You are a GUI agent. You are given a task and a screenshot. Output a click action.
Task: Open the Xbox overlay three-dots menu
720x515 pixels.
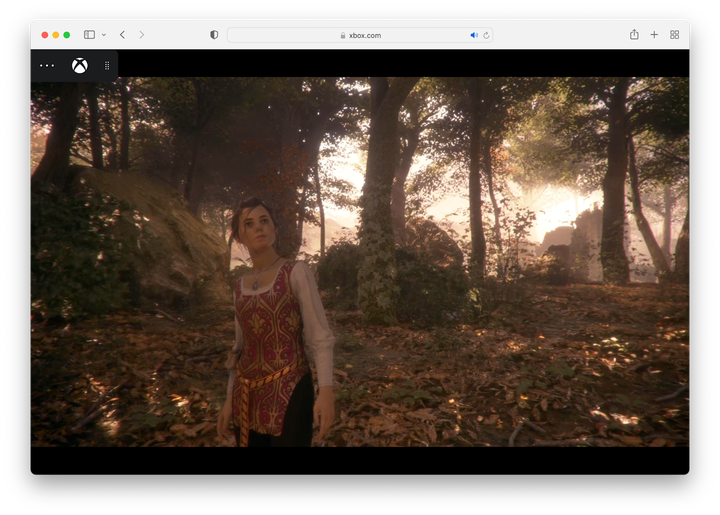[47, 66]
